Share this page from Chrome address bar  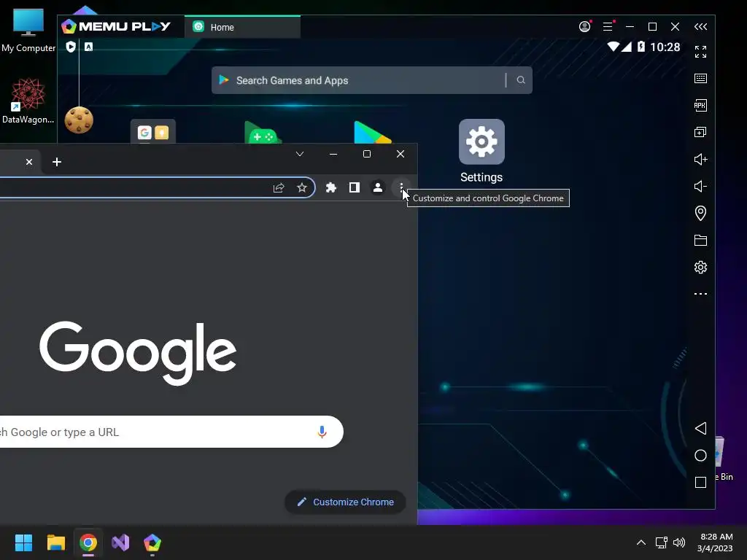click(x=279, y=187)
